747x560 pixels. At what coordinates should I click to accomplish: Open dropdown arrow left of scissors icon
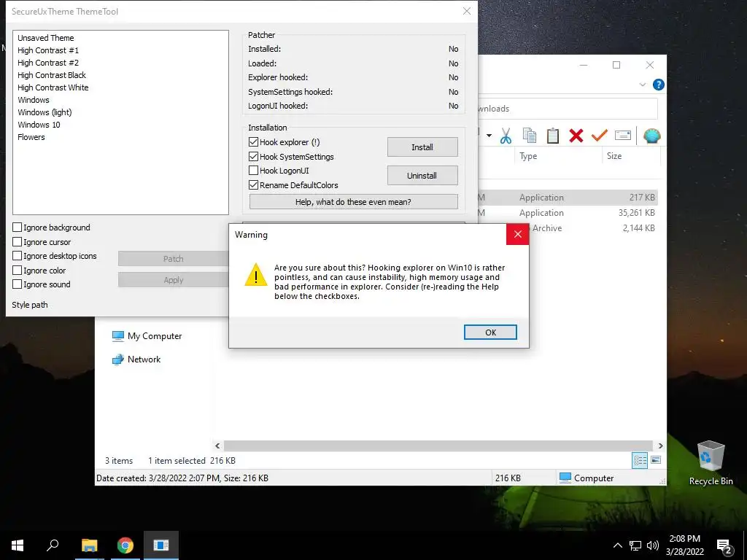click(489, 136)
